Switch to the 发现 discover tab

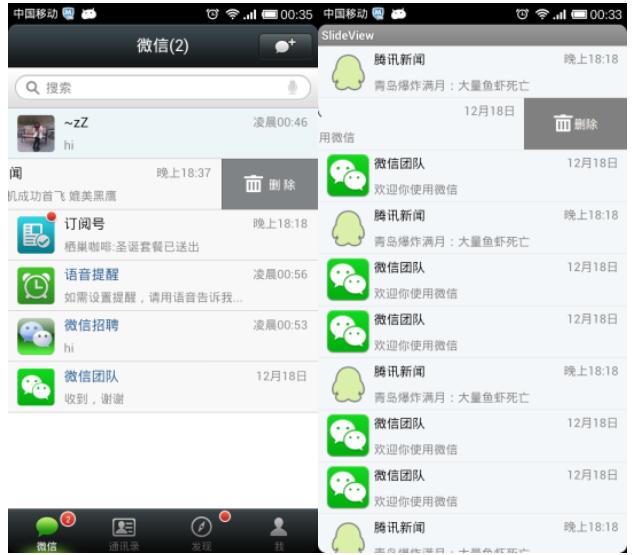(202, 532)
